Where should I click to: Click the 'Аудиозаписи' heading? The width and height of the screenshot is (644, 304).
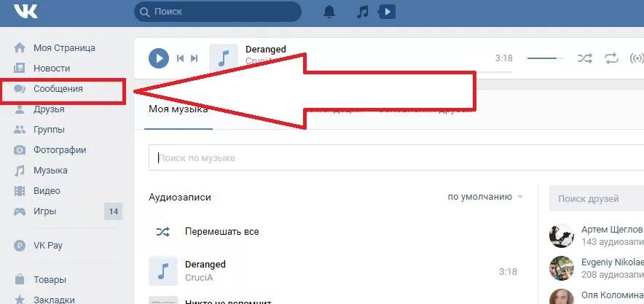180,197
